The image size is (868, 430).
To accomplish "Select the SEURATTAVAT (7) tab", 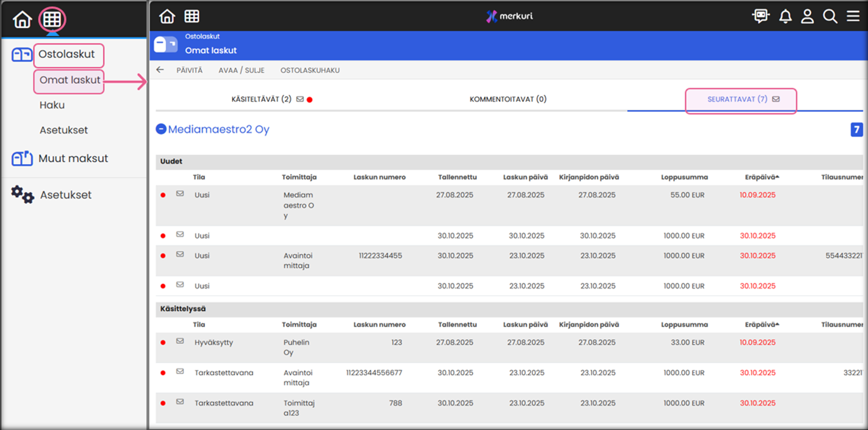I will click(x=737, y=99).
